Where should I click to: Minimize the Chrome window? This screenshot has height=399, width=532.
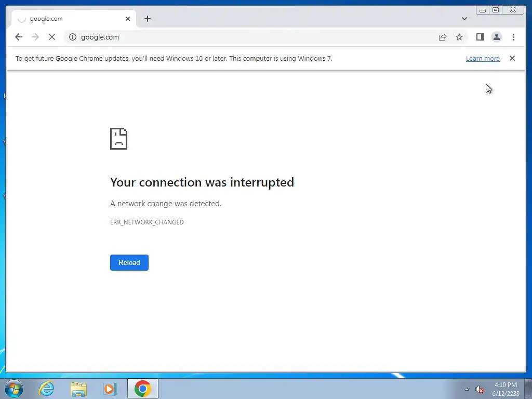(483, 10)
